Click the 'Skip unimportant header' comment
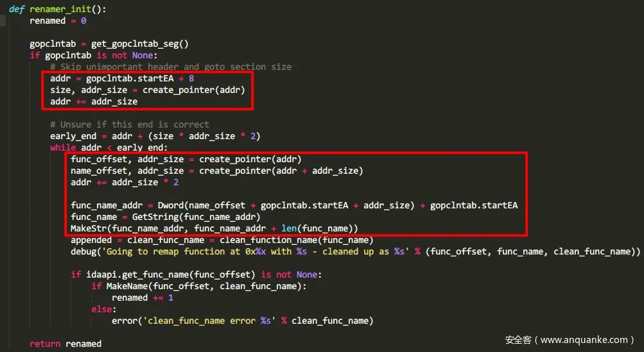Image resolution: width=644 pixels, height=352 pixels. (171, 67)
